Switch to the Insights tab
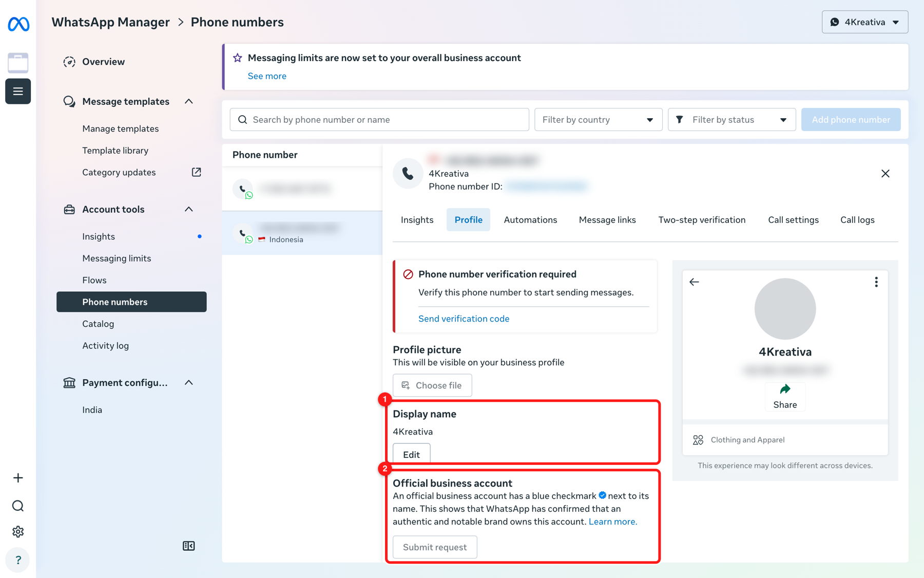This screenshot has height=578, width=924. [417, 220]
